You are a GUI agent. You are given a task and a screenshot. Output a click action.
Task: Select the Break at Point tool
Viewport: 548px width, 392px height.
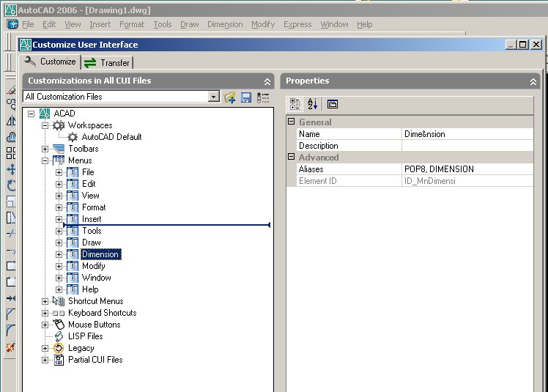pos(11,266)
